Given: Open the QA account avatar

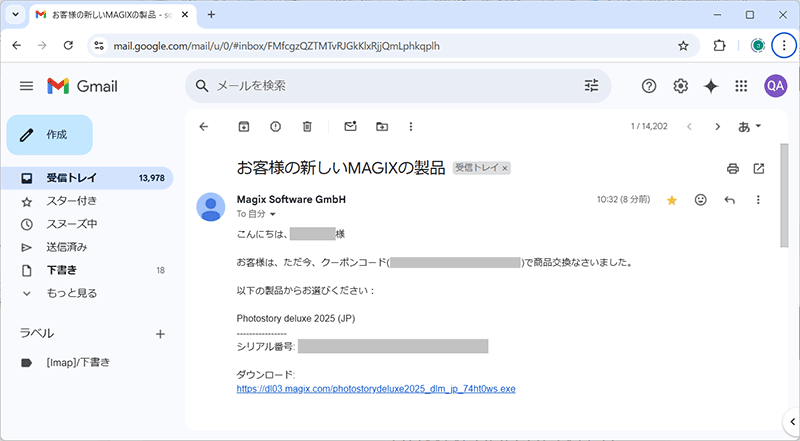Looking at the screenshot, I should click(776, 86).
